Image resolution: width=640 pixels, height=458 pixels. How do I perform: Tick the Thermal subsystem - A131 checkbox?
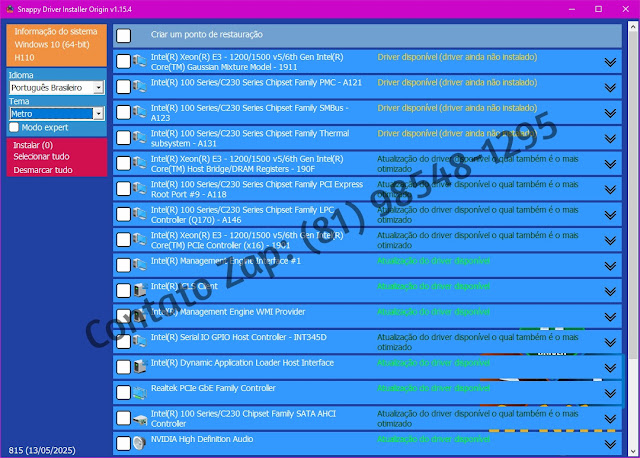click(x=124, y=138)
